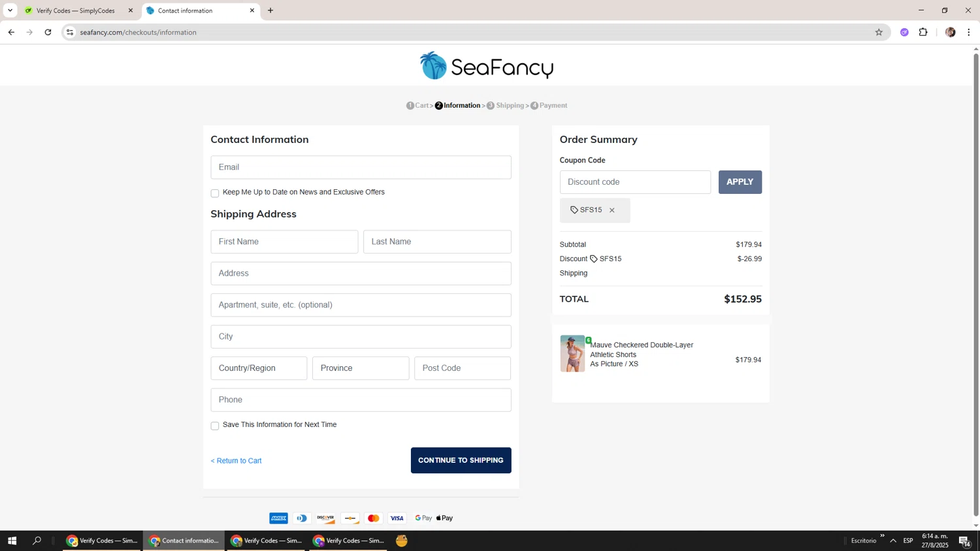Image resolution: width=980 pixels, height=551 pixels.
Task: Click the purple extension icon in toolbar
Action: [904, 32]
